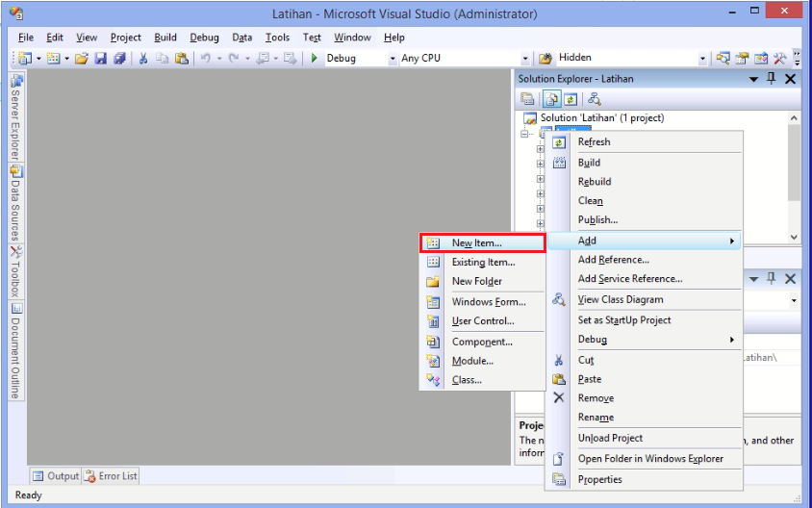Click the Add New Item toolbar icon
The height and width of the screenshot is (508, 812).
coord(53,58)
